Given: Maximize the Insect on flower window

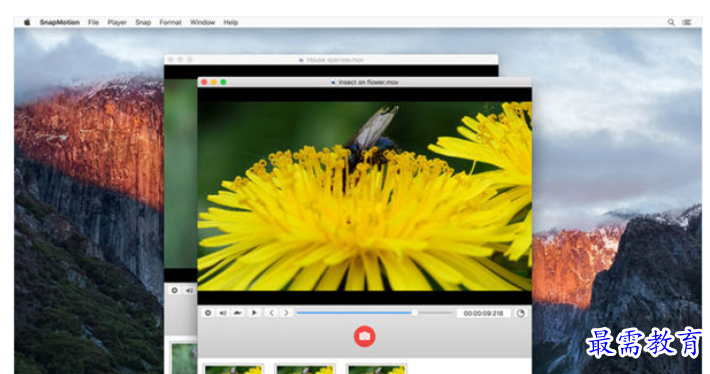Looking at the screenshot, I should 223,82.
